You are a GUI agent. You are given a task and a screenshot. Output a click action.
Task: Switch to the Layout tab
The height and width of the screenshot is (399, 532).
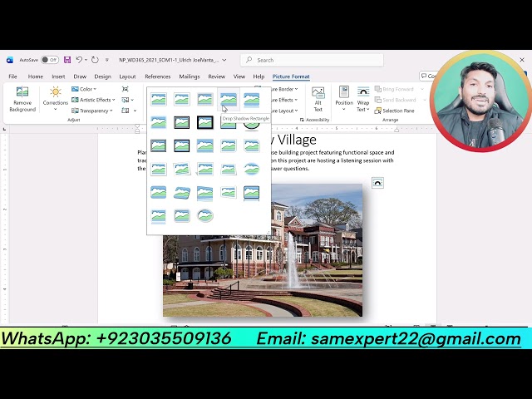pos(127,76)
